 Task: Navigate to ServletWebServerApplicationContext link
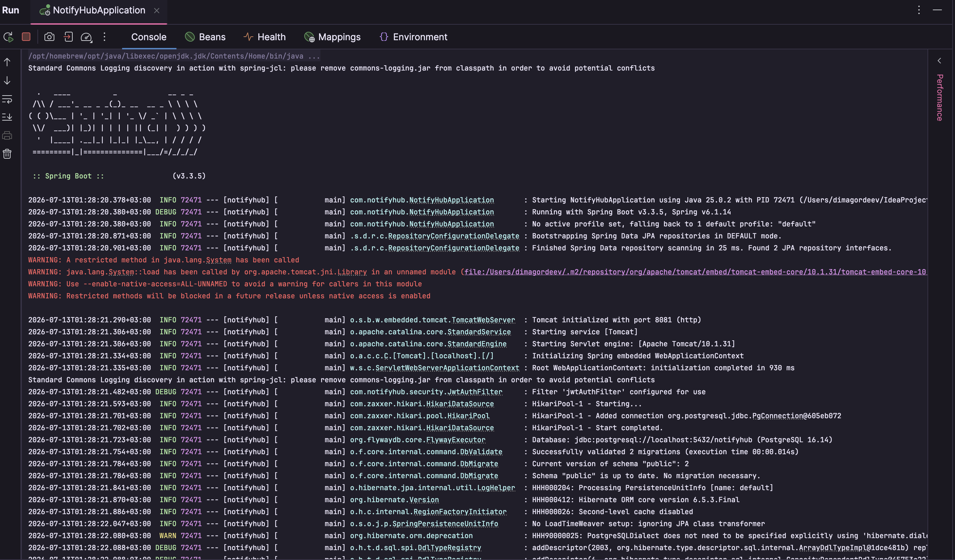click(x=447, y=368)
